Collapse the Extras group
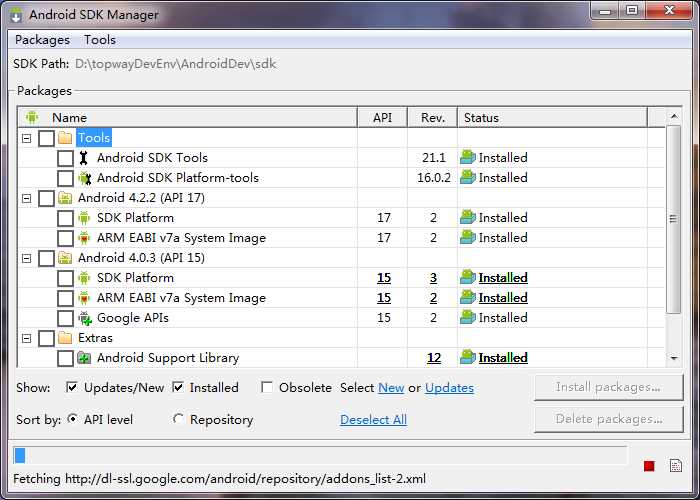700x500 pixels. pos(27,338)
